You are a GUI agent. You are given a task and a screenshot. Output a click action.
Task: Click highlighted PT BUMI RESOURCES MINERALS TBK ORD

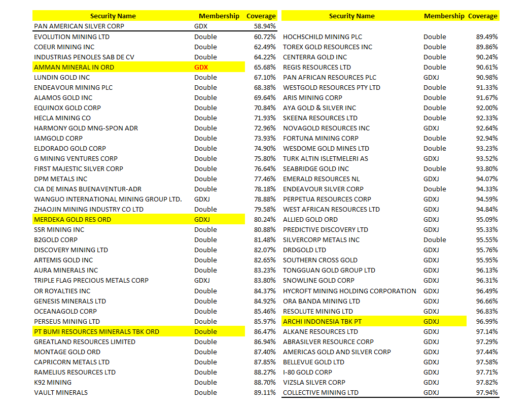coord(97,332)
